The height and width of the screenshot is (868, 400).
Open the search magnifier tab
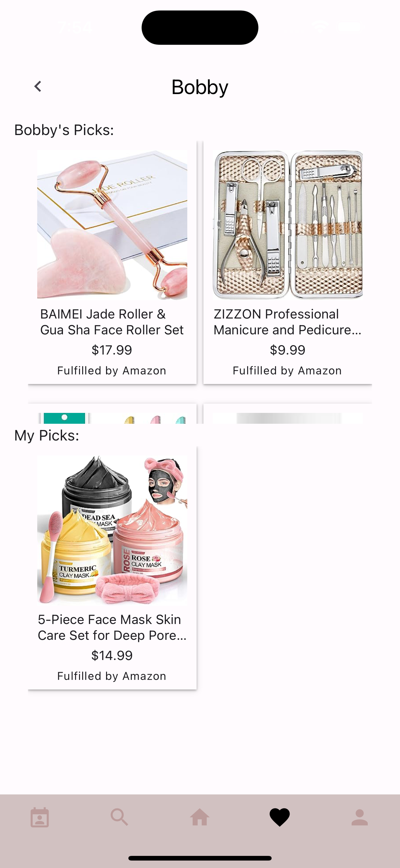(x=119, y=817)
